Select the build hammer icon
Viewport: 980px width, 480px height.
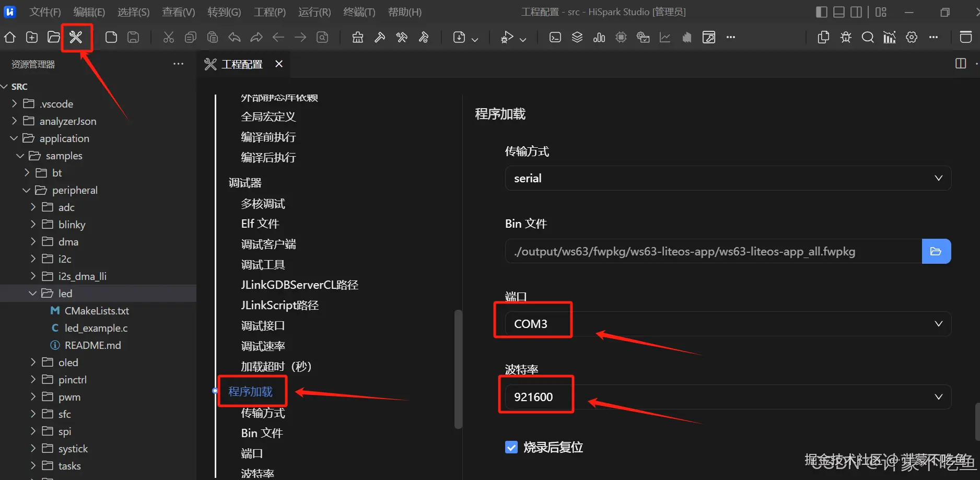[x=380, y=37]
